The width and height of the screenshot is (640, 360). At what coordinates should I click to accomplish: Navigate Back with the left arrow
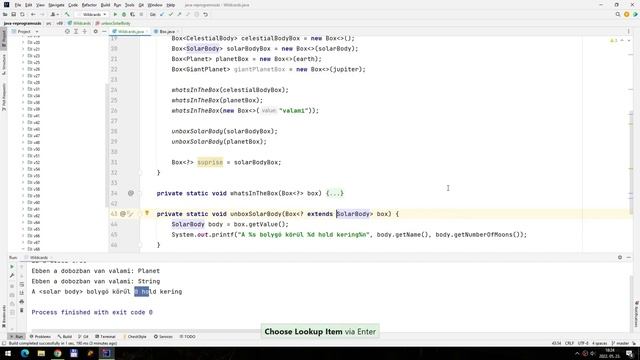tap(33, 14)
